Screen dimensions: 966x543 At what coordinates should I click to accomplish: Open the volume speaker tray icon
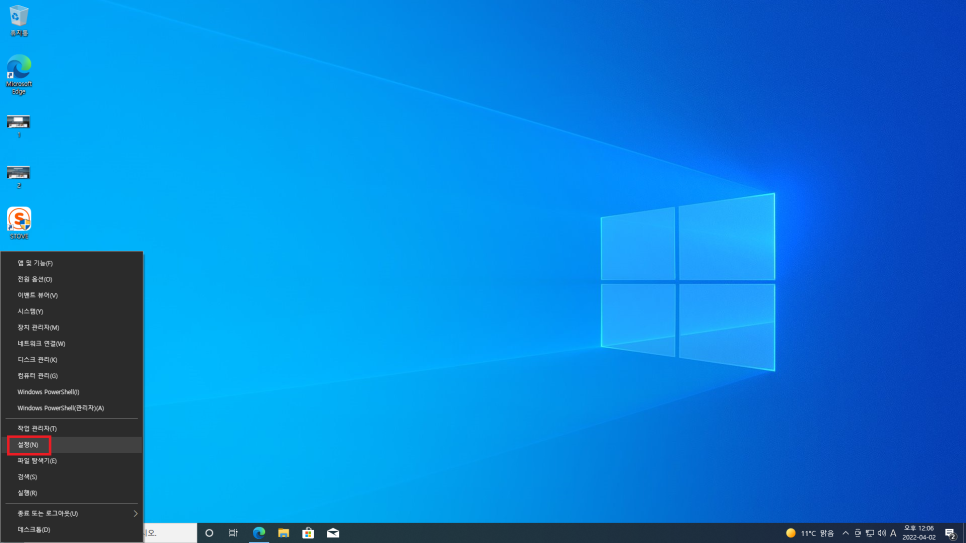(882, 533)
